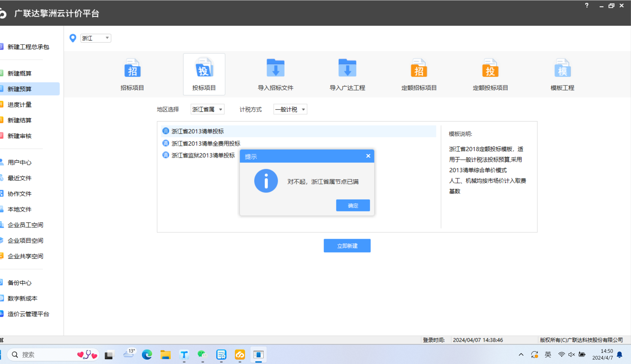Image resolution: width=631 pixels, height=364 pixels.
Task: Click the 版权所有 copyright status text
Action: (581, 340)
